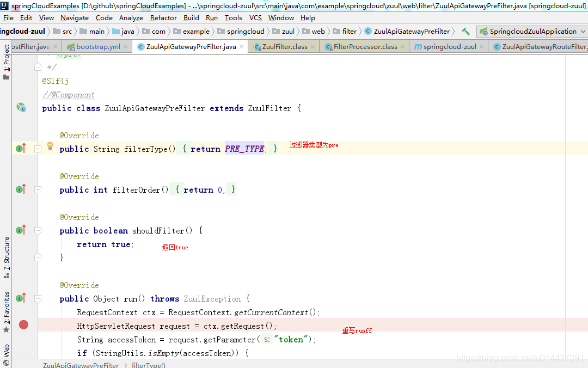This screenshot has height=368, width=588.
Task: Open the Navigate menu
Action: click(x=74, y=17)
